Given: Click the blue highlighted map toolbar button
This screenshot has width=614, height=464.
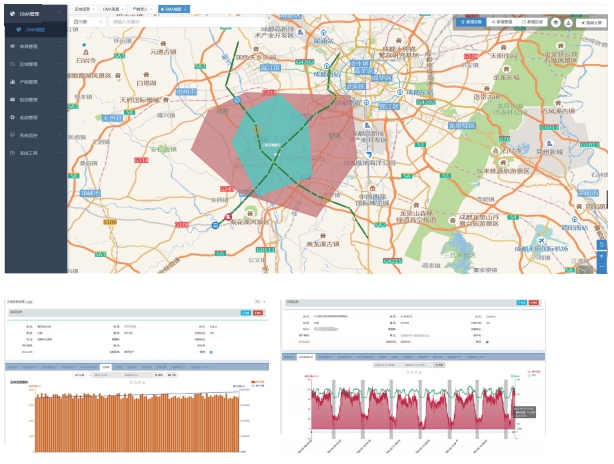Looking at the screenshot, I should pos(471,20).
